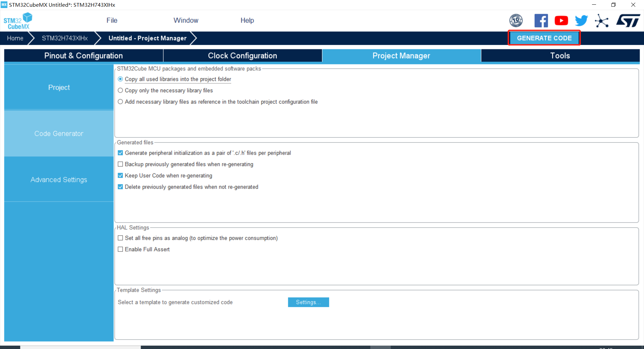Open the Twitter bird icon link
The image size is (644, 349).
click(581, 20)
